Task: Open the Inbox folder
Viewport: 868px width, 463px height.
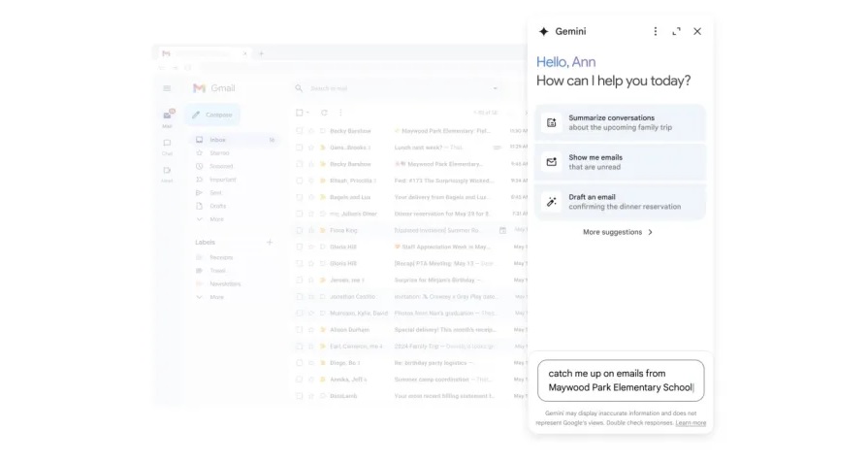Action: tap(236, 140)
